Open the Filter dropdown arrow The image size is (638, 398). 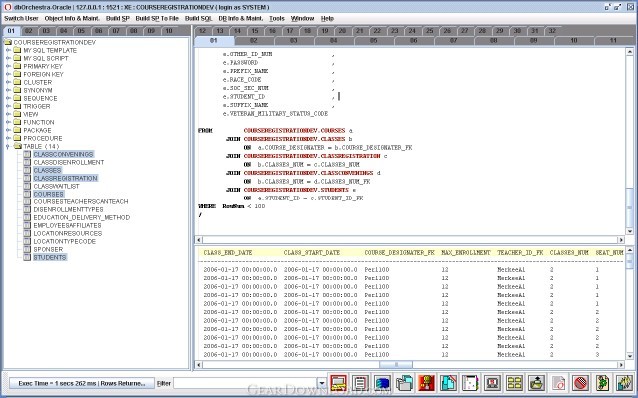[x=321, y=383]
